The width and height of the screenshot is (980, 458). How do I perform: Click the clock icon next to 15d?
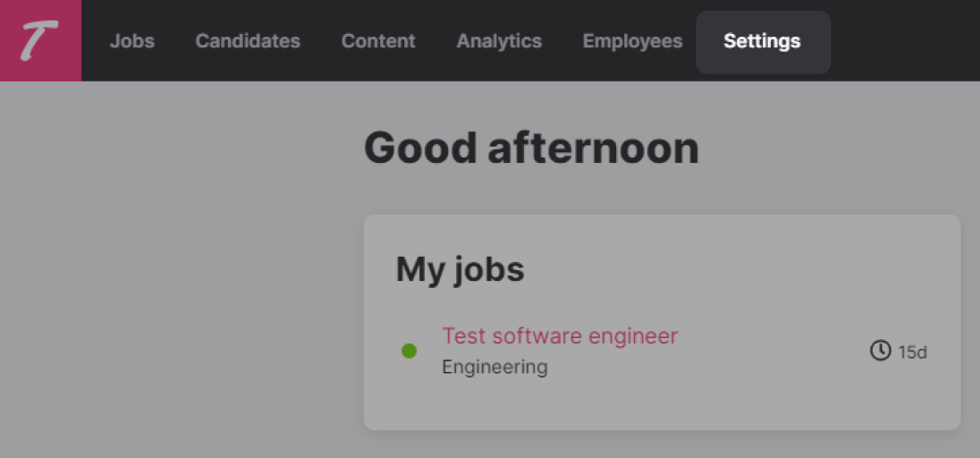pyautogui.click(x=880, y=351)
